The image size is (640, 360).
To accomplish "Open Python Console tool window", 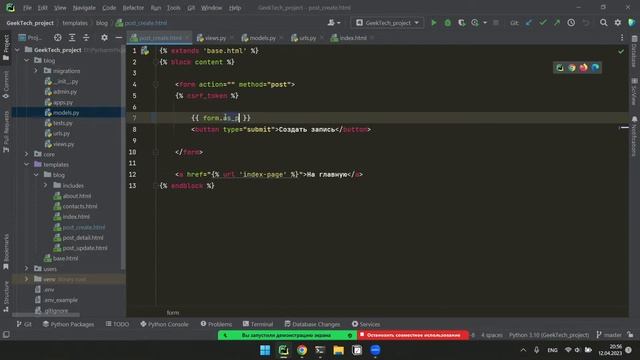I will (164, 324).
